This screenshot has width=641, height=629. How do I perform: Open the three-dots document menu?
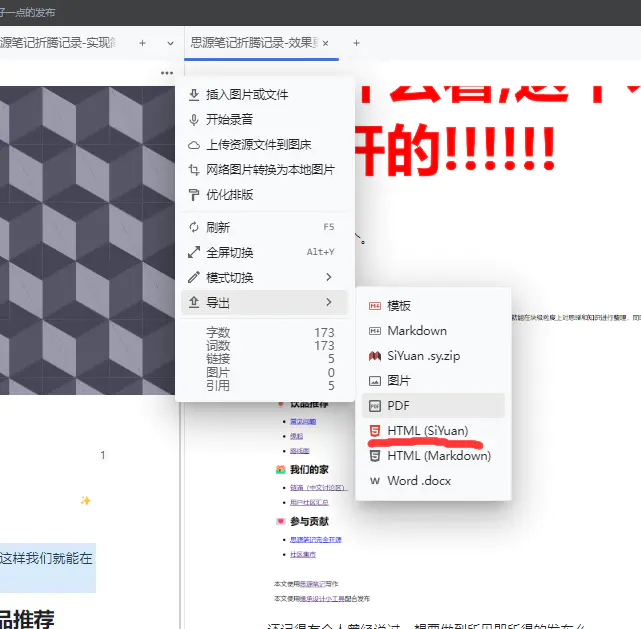[x=167, y=73]
